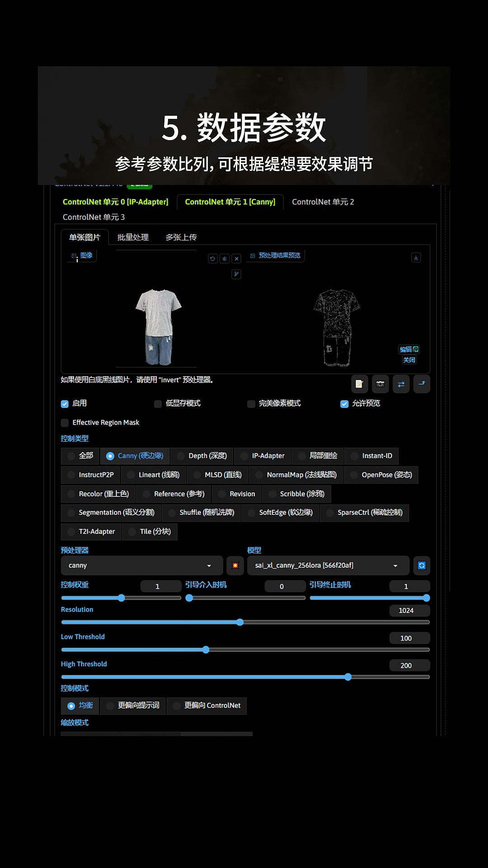Enable the 完美像素模式 checkbox
This screenshot has height=868, width=488.
[251, 404]
